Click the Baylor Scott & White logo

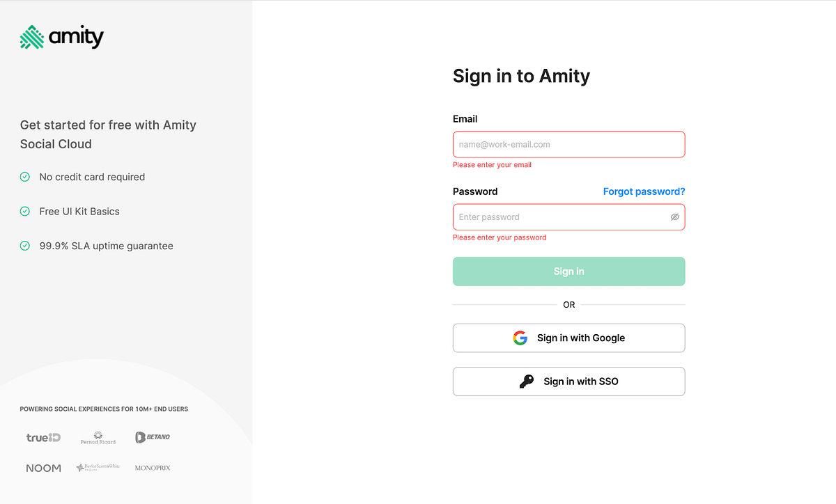[98, 466]
